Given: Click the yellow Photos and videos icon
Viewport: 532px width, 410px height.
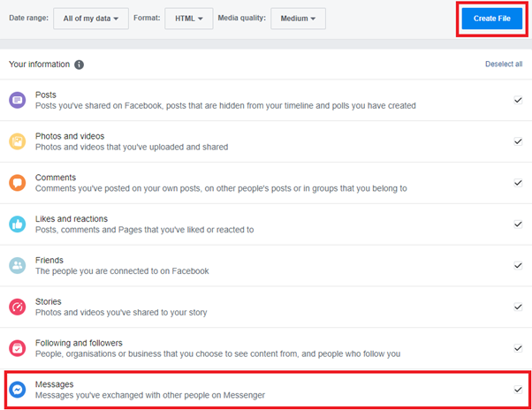Looking at the screenshot, I should 18,141.
